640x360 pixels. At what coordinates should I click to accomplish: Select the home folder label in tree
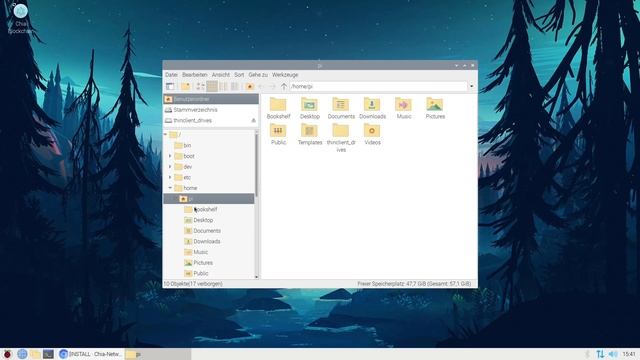click(x=190, y=188)
